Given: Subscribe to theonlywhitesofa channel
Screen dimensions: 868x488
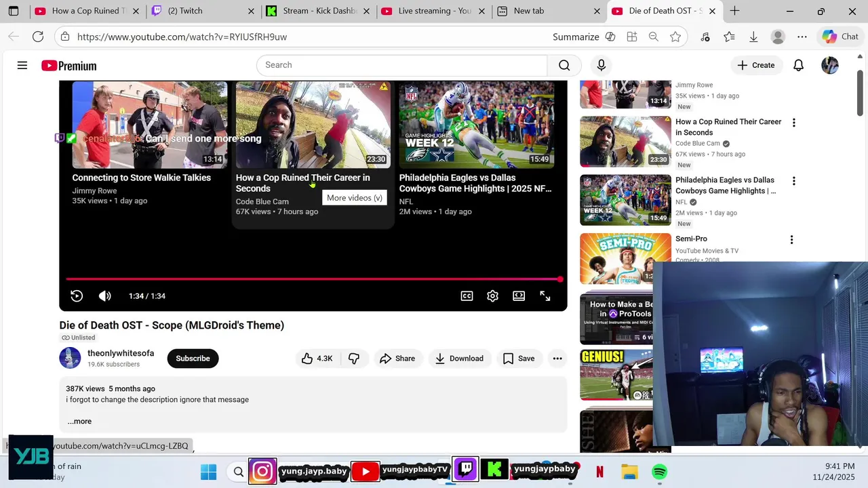Looking at the screenshot, I should point(193,359).
